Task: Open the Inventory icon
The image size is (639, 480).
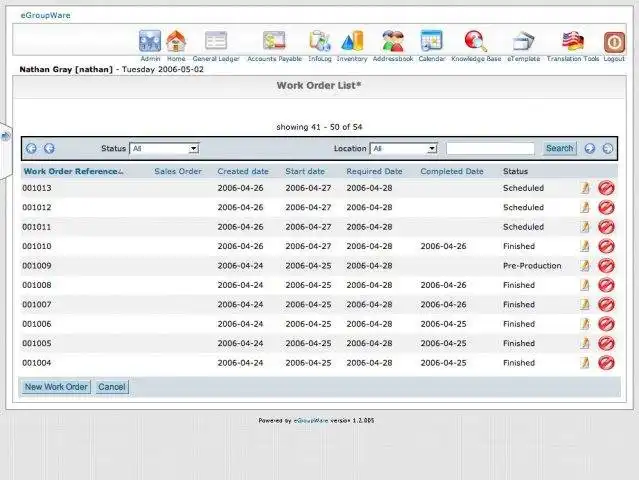Action: point(352,41)
